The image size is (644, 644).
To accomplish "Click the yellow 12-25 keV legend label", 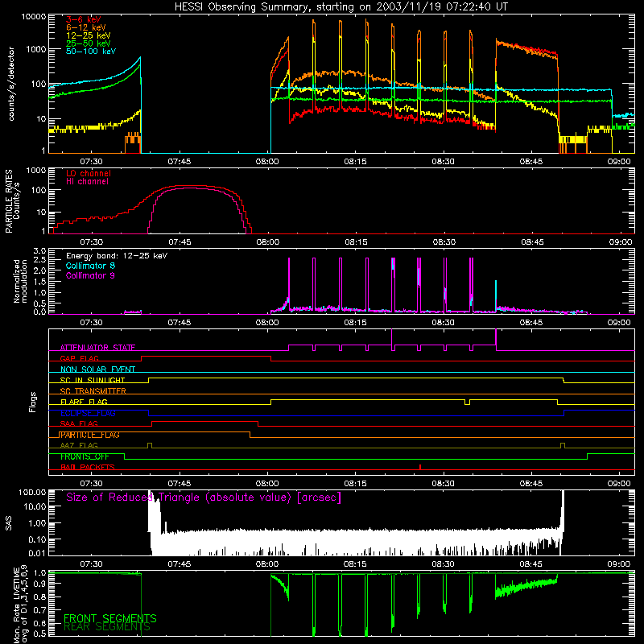I will point(89,35).
